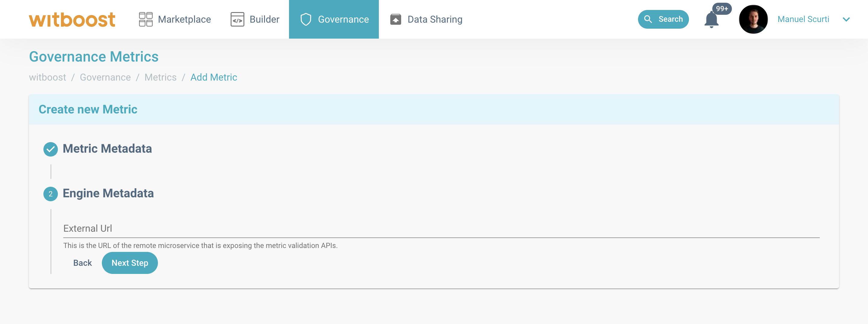Open the profile picture avatar
868x324 pixels.
tap(753, 19)
